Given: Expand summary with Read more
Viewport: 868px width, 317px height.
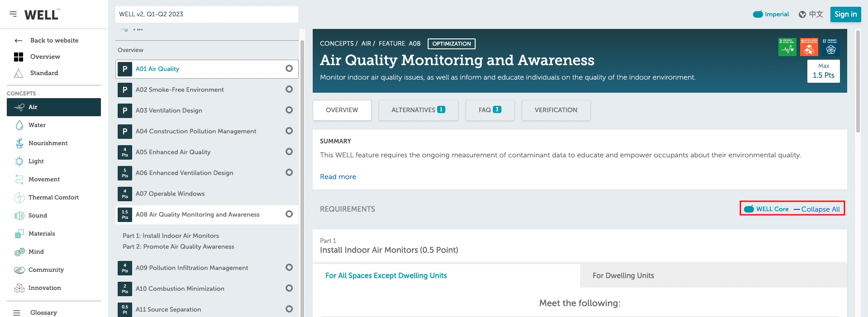Looking at the screenshot, I should coord(338,177).
